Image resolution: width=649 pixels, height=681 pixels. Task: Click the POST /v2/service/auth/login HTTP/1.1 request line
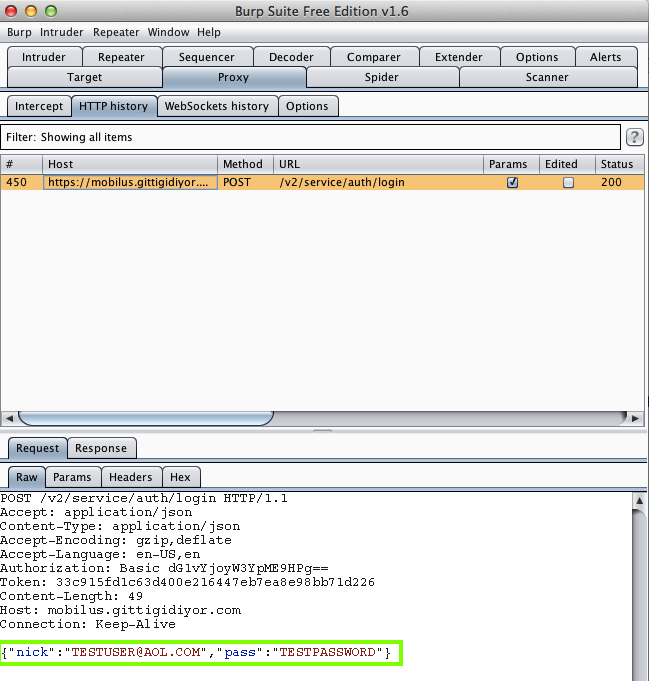click(144, 498)
